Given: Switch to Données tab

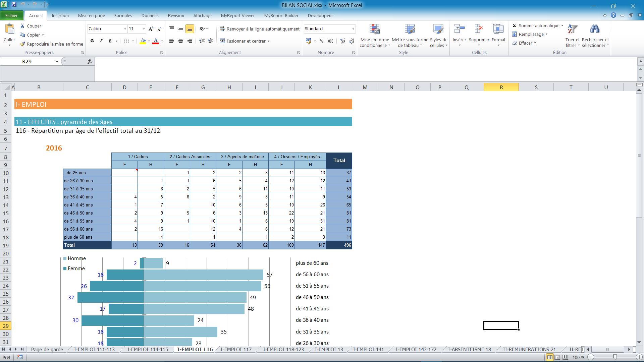Looking at the screenshot, I should point(150,15).
